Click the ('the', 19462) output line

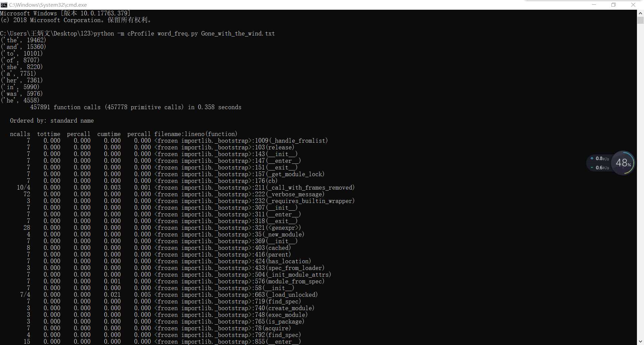23,40
